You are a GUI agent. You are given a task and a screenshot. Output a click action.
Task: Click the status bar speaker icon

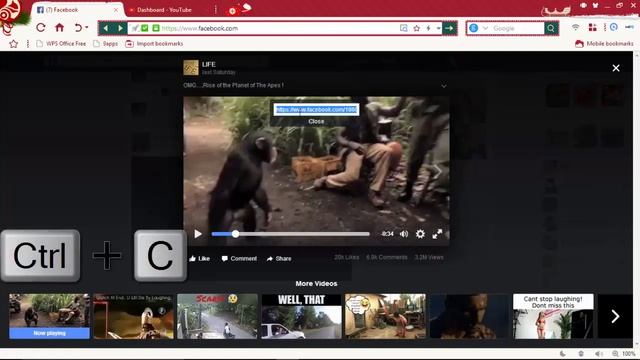pyautogui.click(x=598, y=354)
